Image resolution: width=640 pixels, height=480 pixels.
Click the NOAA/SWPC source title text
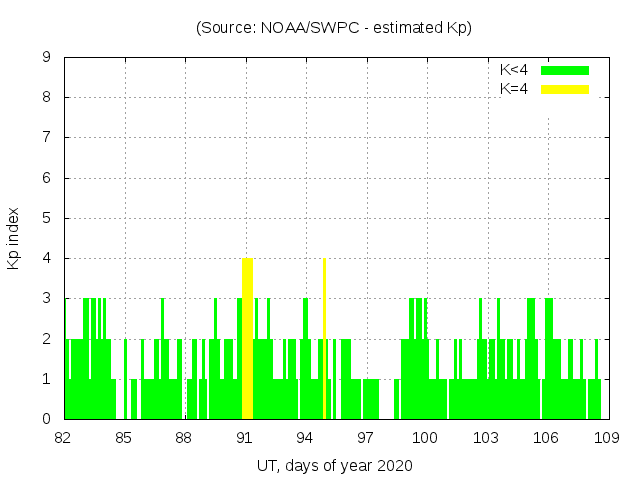[333, 28]
